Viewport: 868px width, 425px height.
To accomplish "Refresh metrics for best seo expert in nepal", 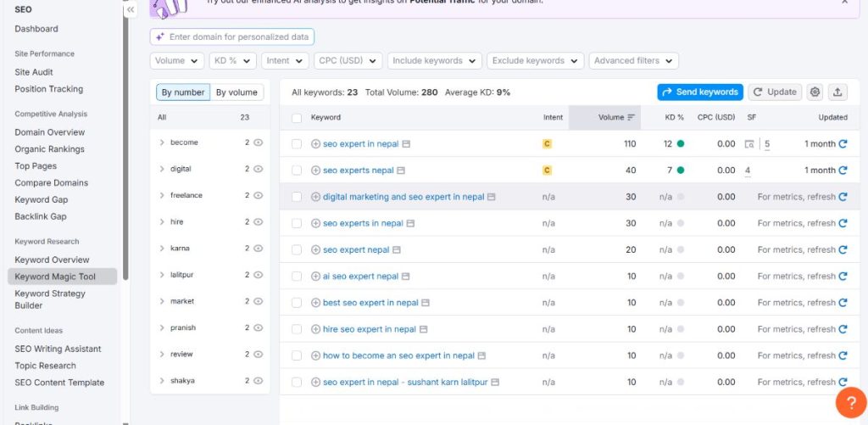I will pos(843,303).
